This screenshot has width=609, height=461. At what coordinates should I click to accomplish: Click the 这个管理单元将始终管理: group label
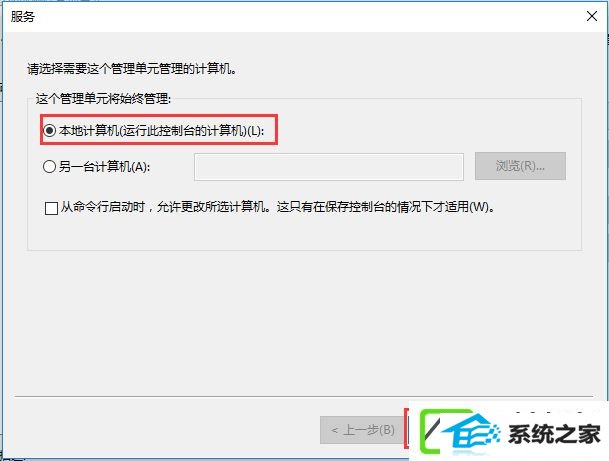(103, 99)
